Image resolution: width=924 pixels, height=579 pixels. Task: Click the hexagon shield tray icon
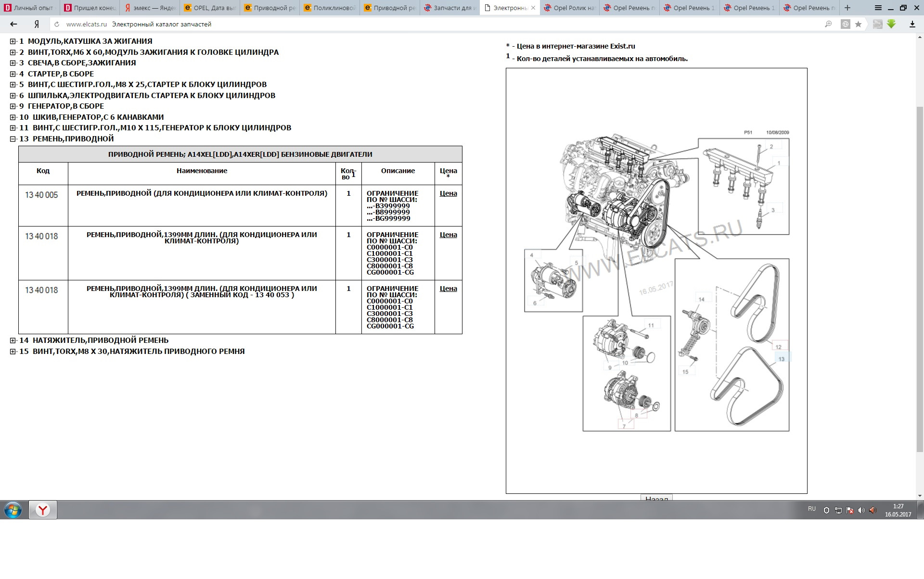pyautogui.click(x=827, y=510)
